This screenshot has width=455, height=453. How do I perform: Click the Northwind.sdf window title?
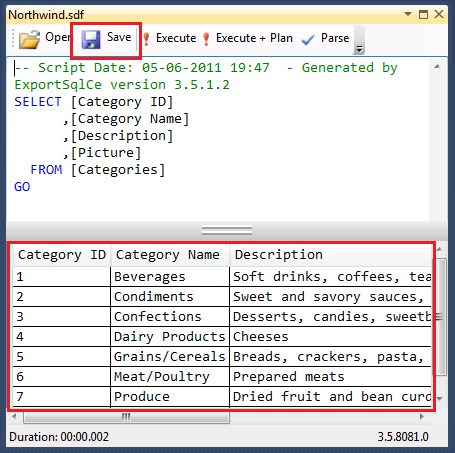[x=46, y=15]
